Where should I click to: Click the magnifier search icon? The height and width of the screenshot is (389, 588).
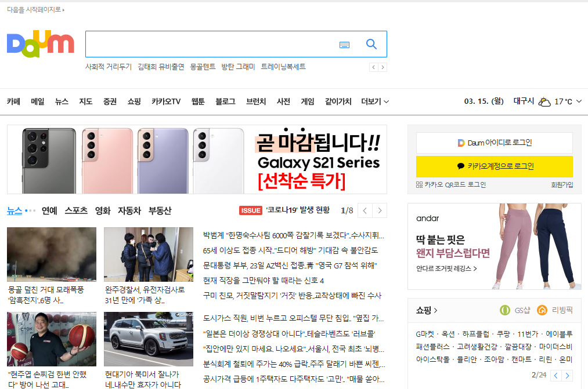pos(371,44)
